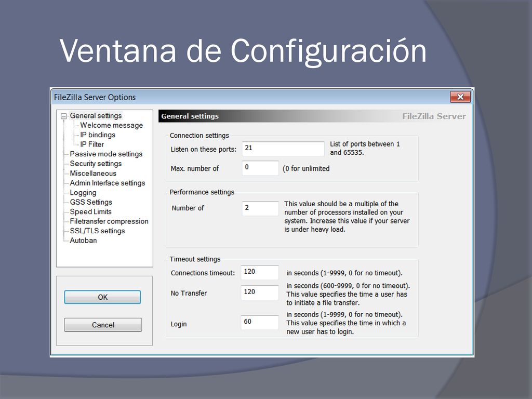Click the 'Connection settings' group title
This screenshot has height=399, width=532.
199,136
